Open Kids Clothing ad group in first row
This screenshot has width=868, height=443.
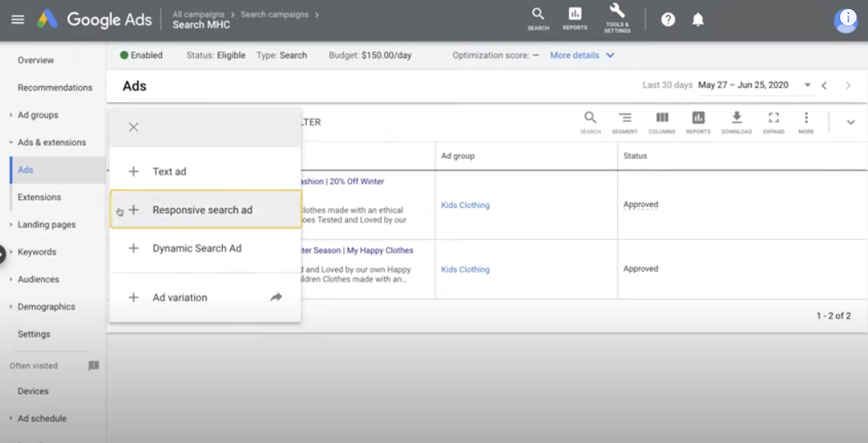point(466,205)
